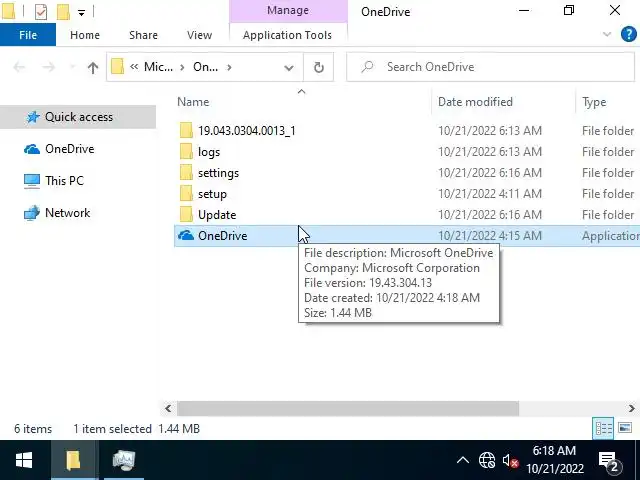640x480 pixels.
Task: Click the Network icon in sidebar
Action: click(x=32, y=213)
